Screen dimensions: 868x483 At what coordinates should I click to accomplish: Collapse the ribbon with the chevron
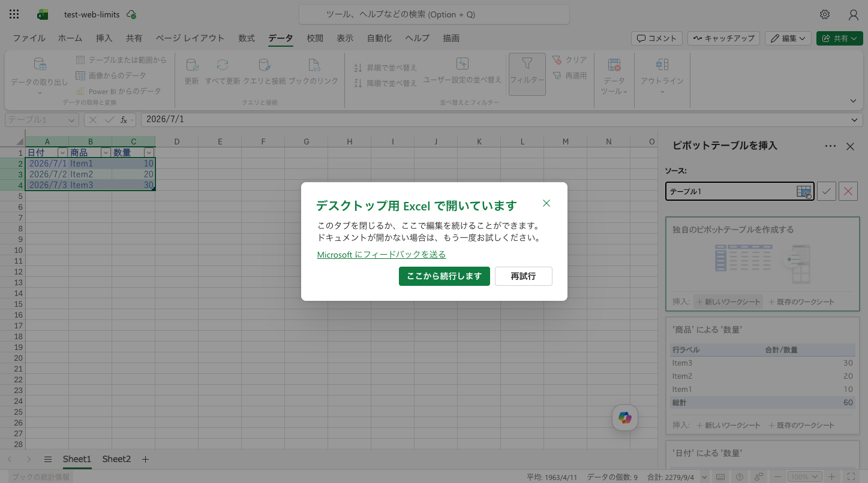click(854, 101)
